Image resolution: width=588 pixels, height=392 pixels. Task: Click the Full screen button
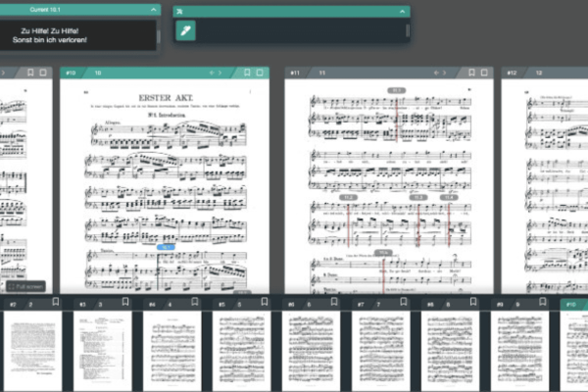(25, 286)
